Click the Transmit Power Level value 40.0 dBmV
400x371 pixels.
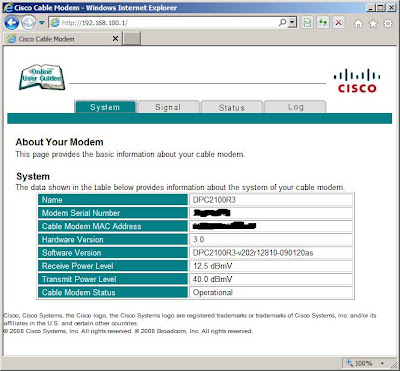213,279
